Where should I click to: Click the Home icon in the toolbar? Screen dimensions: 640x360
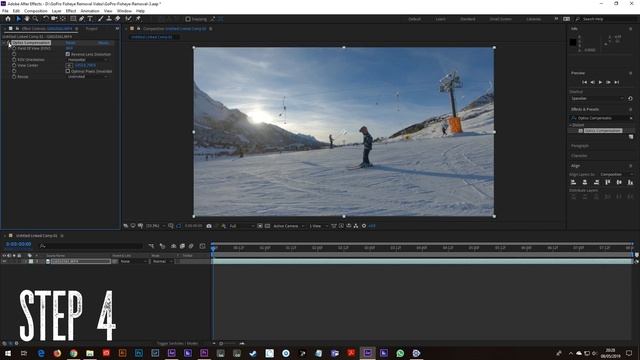(8, 19)
